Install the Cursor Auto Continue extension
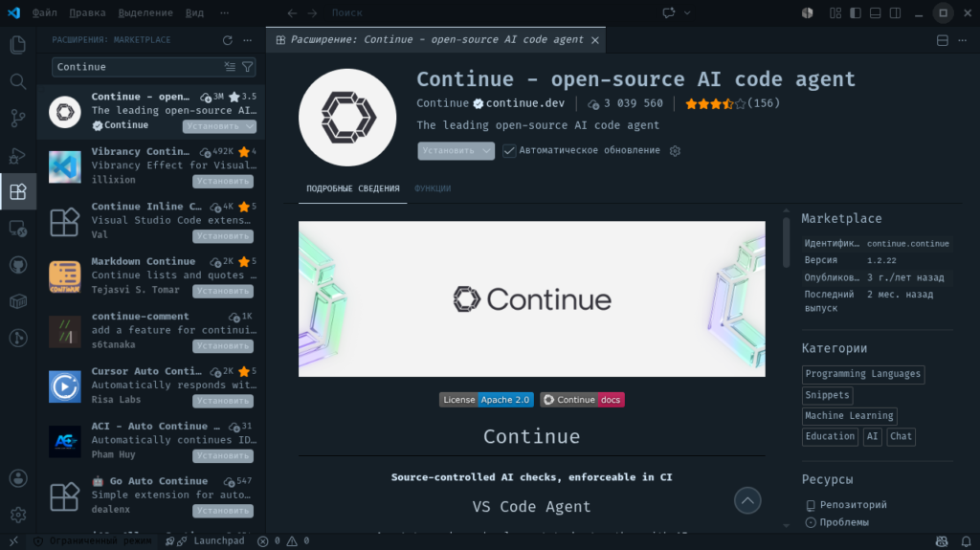Screen dimensions: 980x550 point(222,401)
